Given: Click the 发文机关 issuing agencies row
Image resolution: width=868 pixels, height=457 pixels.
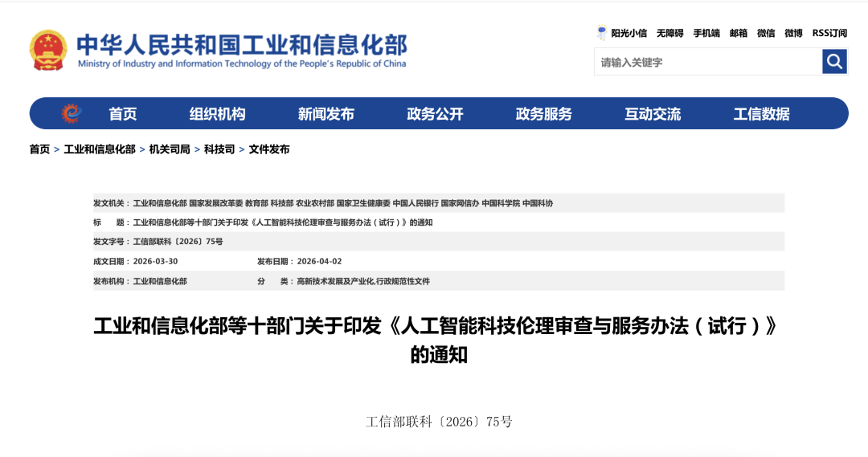Looking at the screenshot, I should click(439, 203).
